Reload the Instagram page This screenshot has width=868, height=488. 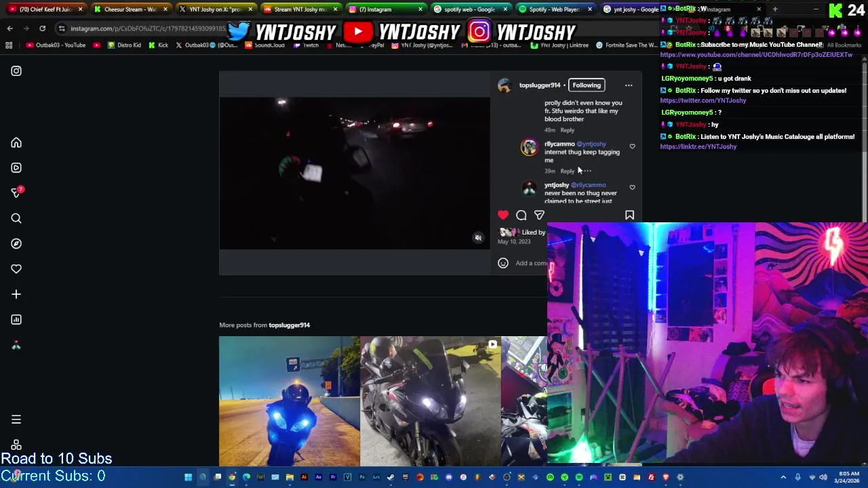coord(42,28)
